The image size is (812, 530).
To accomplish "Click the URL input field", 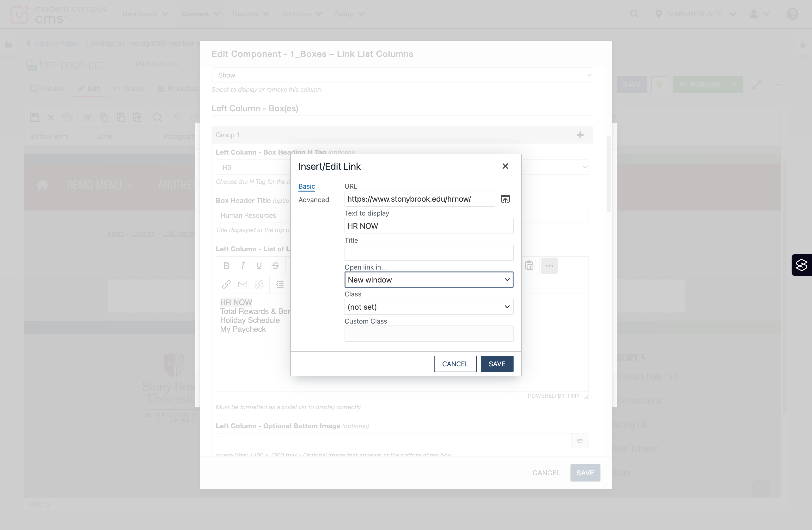I will (x=420, y=199).
